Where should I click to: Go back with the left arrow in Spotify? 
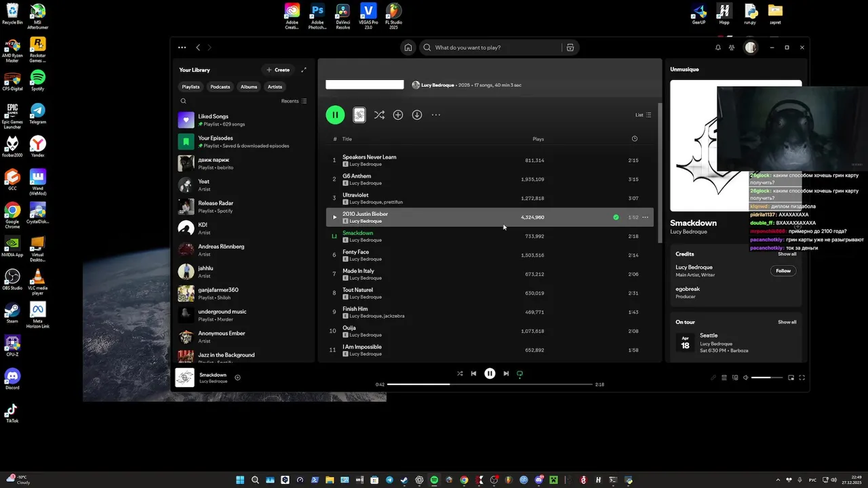point(198,47)
